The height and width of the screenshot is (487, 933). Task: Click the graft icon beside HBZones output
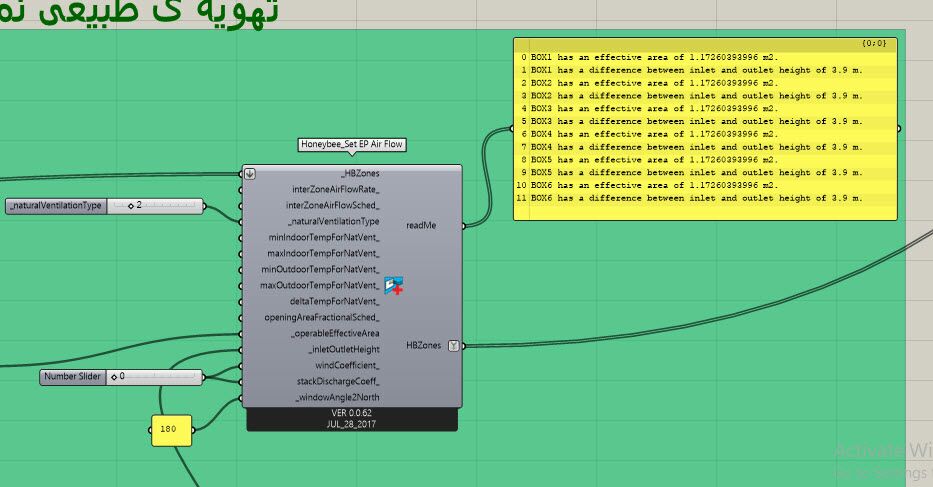pyautogui.click(x=454, y=346)
